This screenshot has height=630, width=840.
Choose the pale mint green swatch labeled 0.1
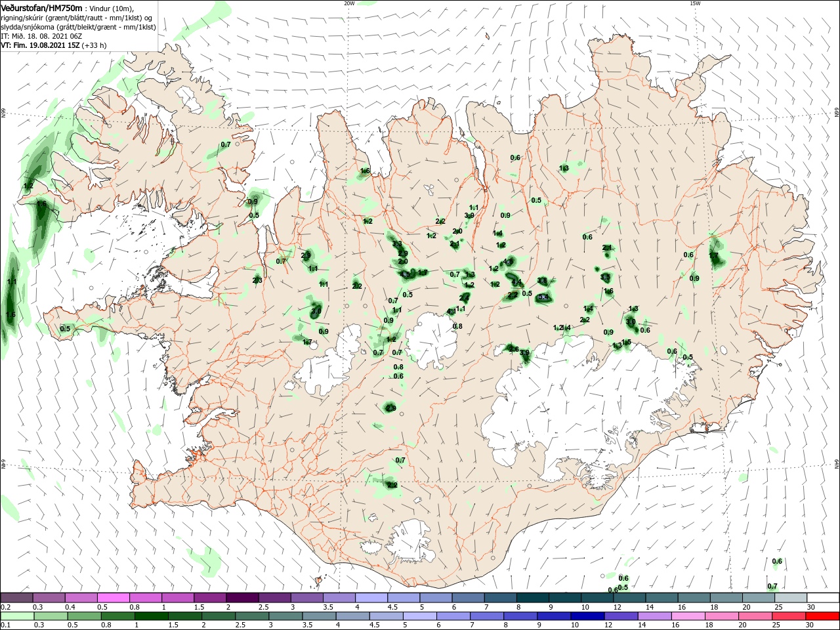coord(16,616)
